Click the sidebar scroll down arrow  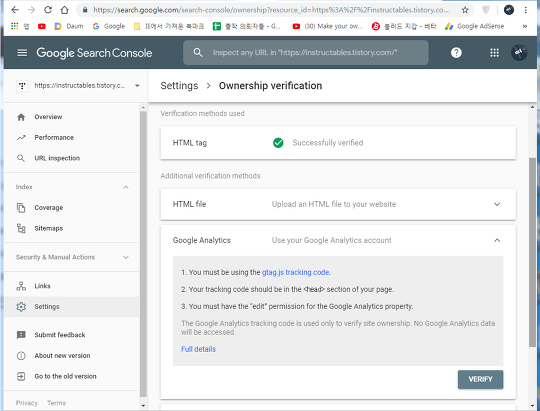click(143, 406)
